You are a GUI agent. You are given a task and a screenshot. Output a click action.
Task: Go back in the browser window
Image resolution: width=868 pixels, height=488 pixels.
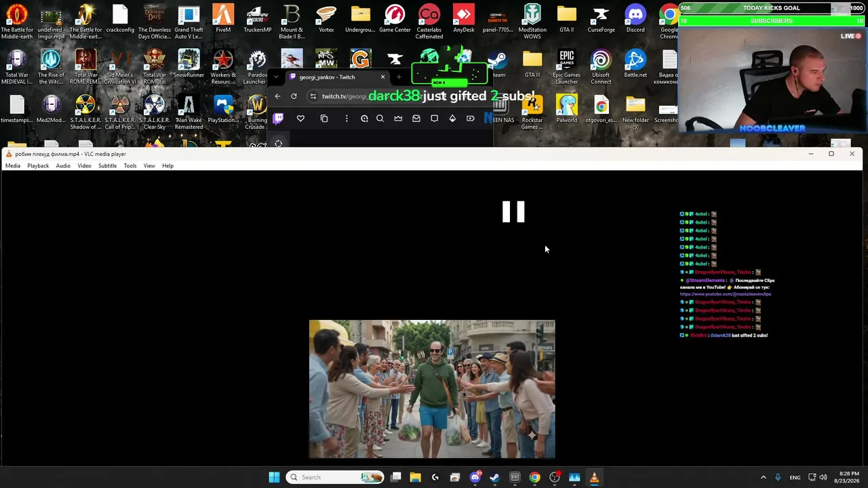point(277,96)
